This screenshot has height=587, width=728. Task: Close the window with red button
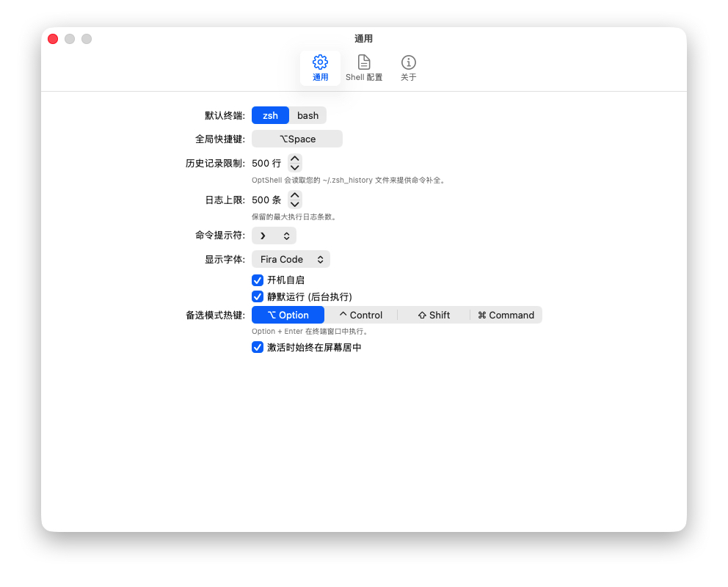pyautogui.click(x=53, y=39)
